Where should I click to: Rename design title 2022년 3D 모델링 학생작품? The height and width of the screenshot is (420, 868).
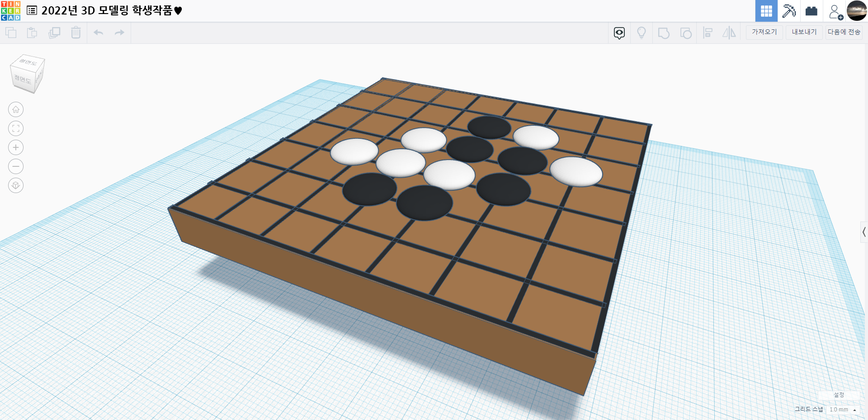[x=112, y=10]
